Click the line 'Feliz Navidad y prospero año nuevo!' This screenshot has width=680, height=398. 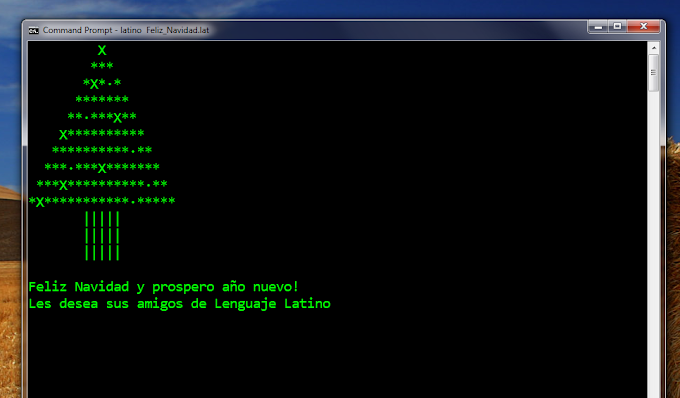click(163, 287)
